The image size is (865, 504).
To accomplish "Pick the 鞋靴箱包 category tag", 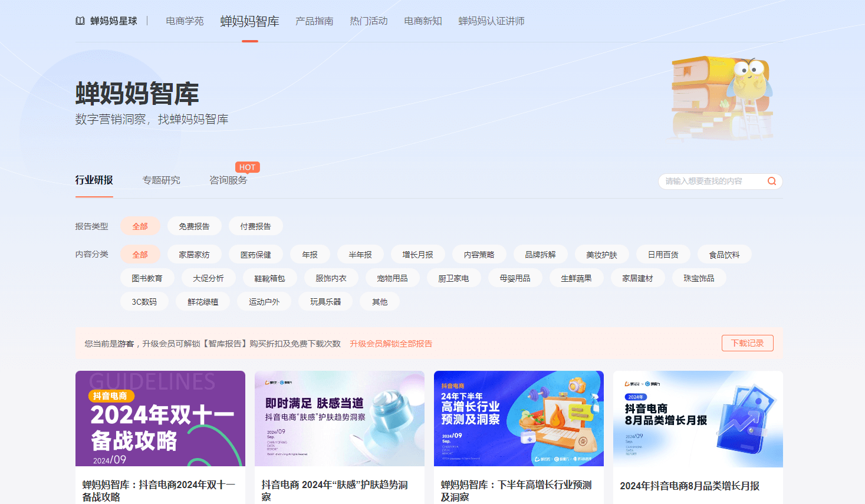I will pyautogui.click(x=270, y=278).
